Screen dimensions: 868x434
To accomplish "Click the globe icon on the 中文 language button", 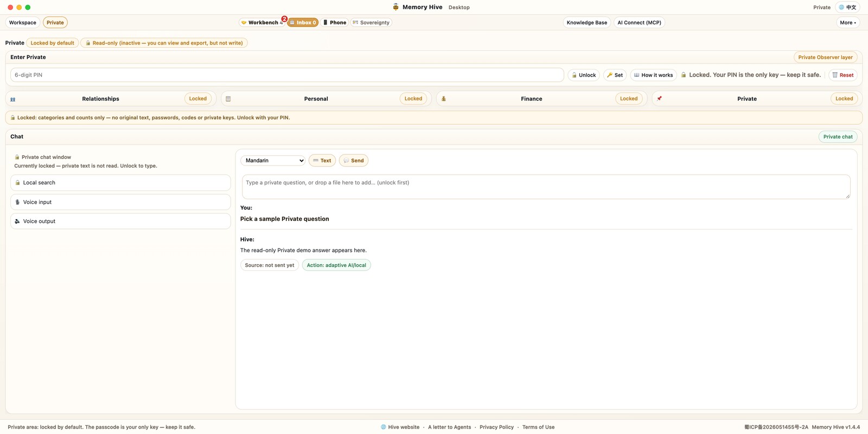I will click(841, 8).
